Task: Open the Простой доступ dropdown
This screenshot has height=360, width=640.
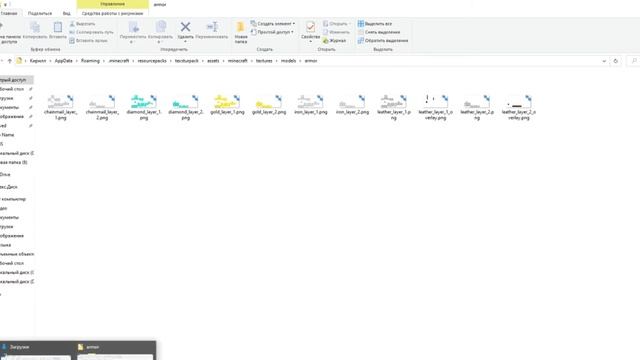Action: [272, 32]
